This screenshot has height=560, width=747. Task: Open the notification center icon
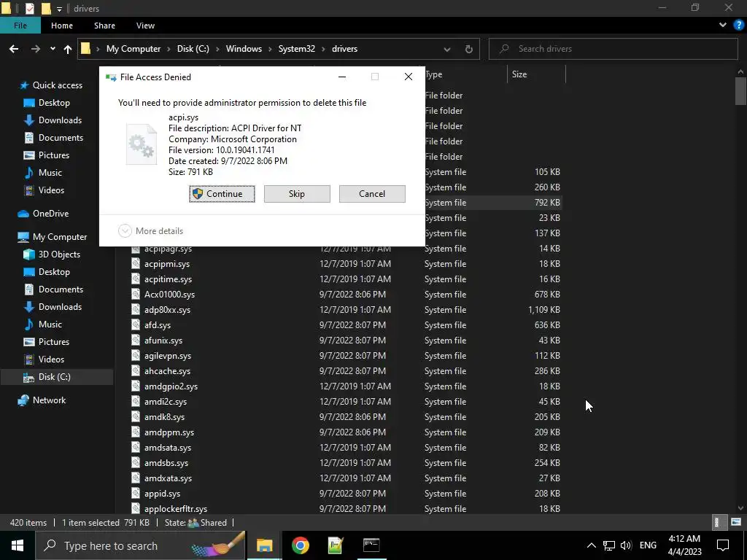[723, 545]
